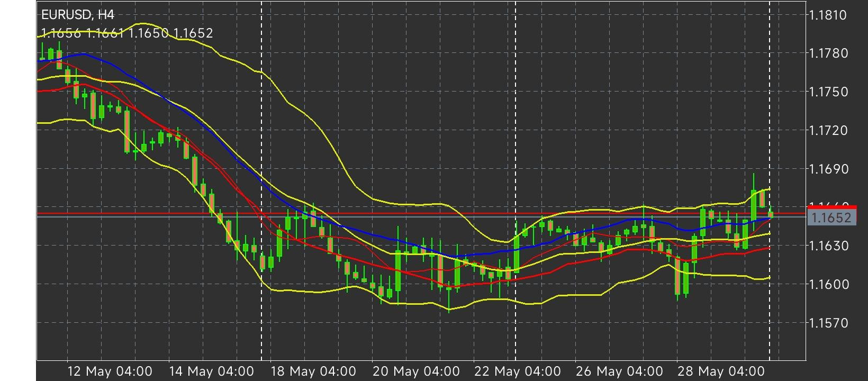Click the 28 May 04:00 time label

point(721,371)
